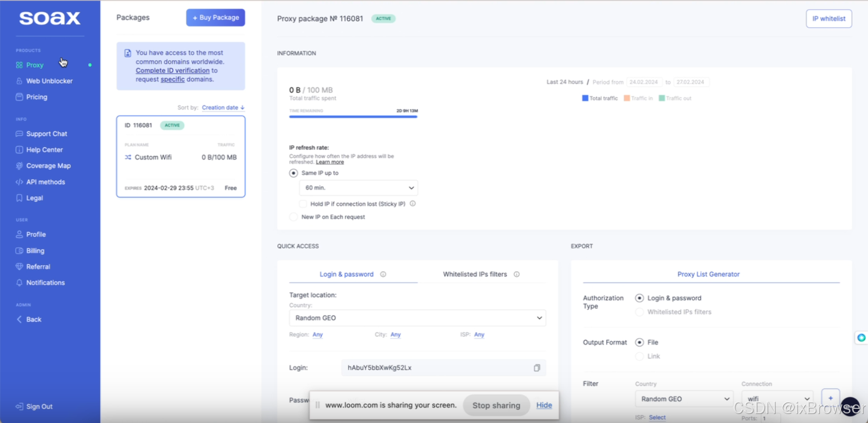This screenshot has height=423, width=868.
Task: Open the Help Center
Action: [x=44, y=150]
